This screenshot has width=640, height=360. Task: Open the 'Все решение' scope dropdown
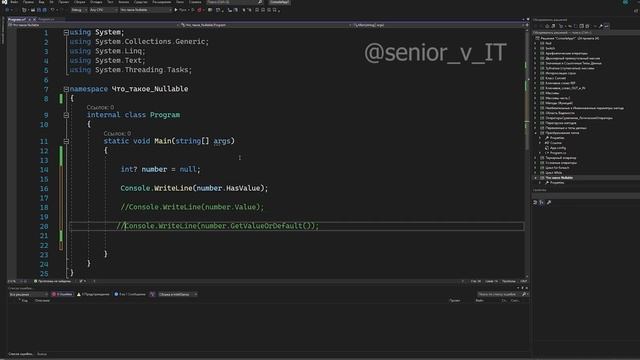click(29, 294)
